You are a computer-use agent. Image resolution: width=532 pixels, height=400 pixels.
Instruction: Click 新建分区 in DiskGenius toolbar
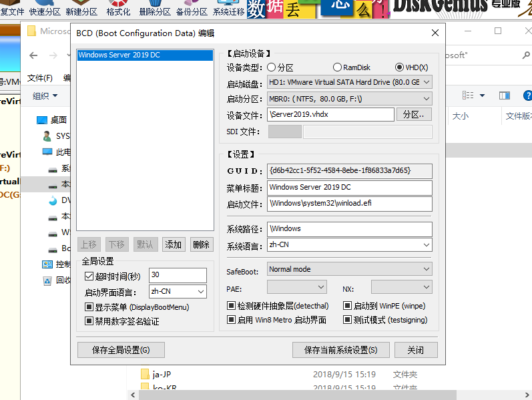pyautogui.click(x=81, y=8)
